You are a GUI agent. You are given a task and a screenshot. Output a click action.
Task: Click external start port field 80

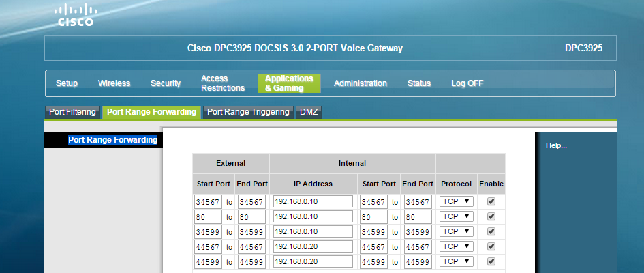coord(208,216)
